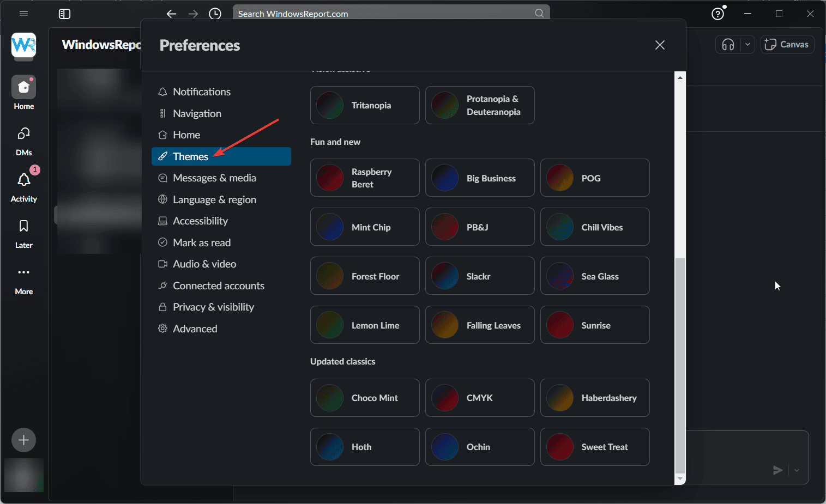Click the preferences scrollbar thumb
This screenshot has width=826, height=504.
680,366
